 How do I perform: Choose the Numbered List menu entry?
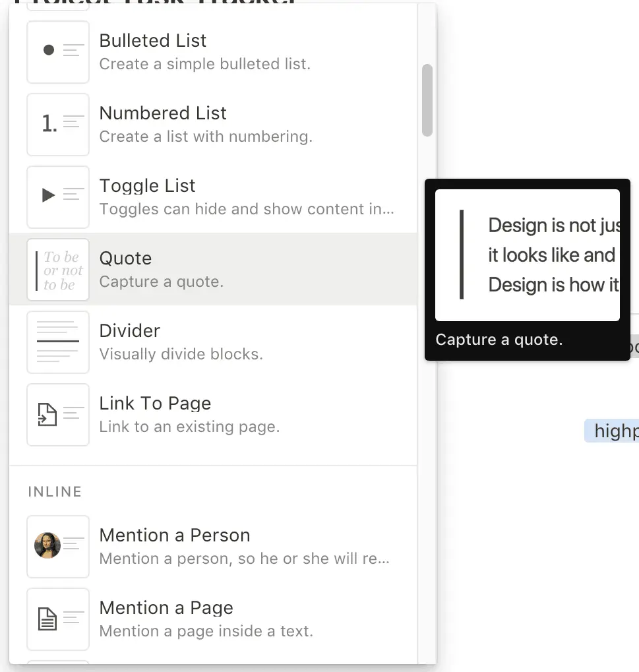[213, 124]
